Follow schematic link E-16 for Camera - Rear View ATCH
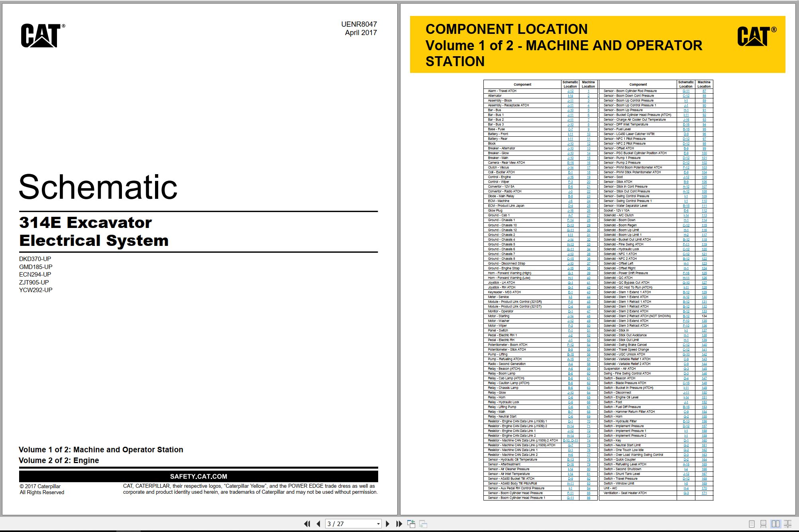Viewport: 799px width, 532px height. tap(570, 163)
